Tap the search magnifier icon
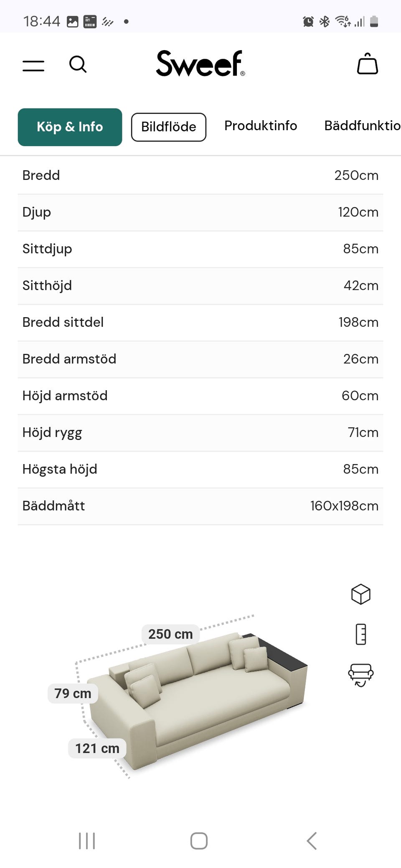Image resolution: width=401 pixels, height=868 pixels. pos(78,65)
